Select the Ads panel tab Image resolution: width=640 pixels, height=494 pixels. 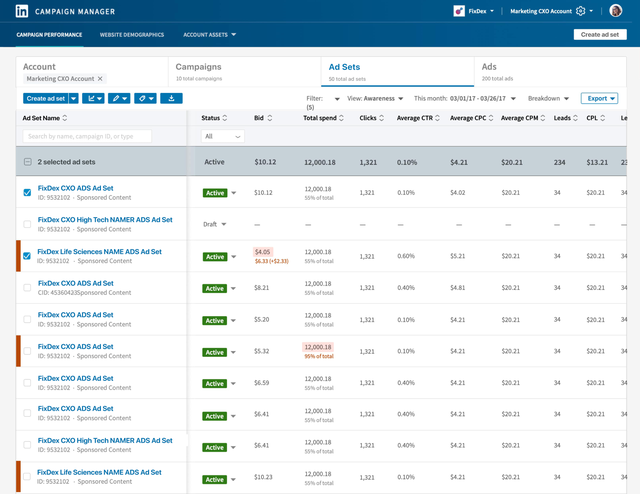pyautogui.click(x=550, y=72)
